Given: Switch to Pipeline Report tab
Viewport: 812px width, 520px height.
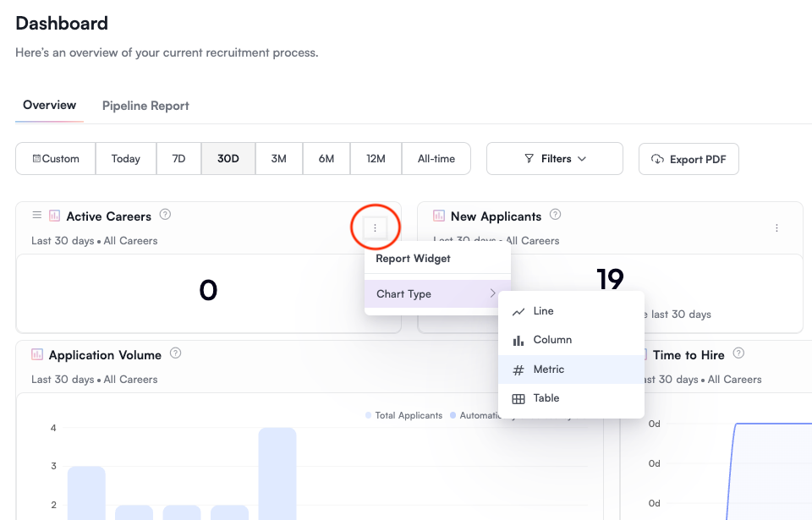Looking at the screenshot, I should pyautogui.click(x=145, y=106).
